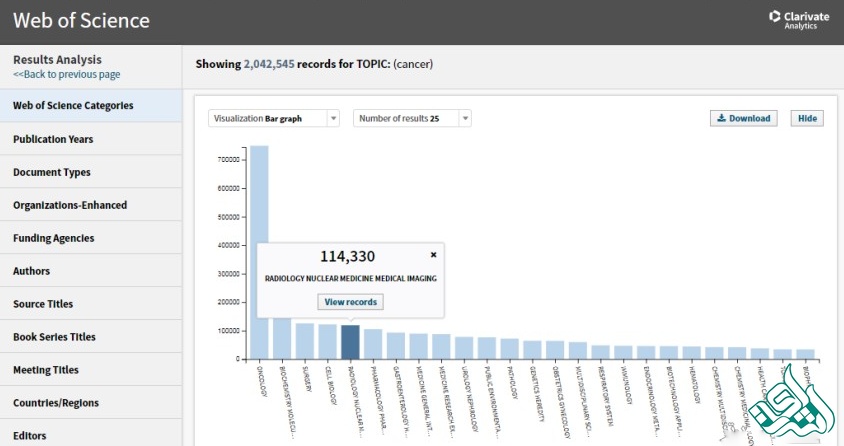
Task: Open the Authors analysis
Action: coord(31,271)
